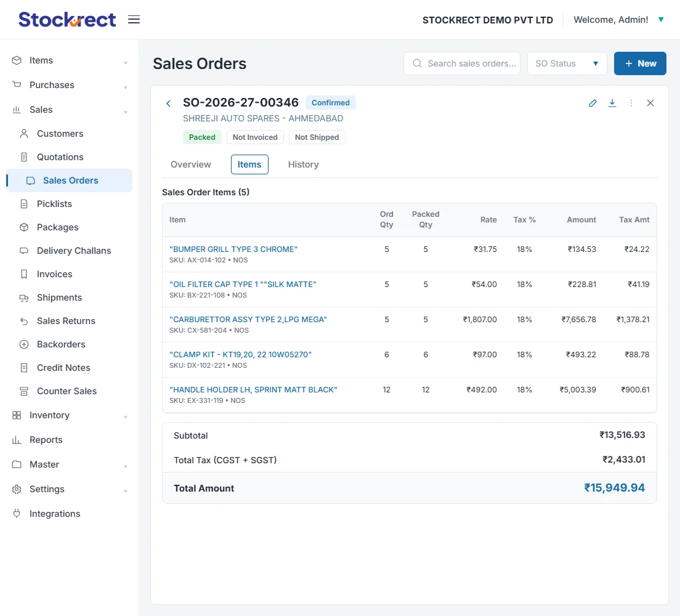Viewport: 680px width, 616px height.
Task: Click the Packed status tag
Action: [202, 137]
